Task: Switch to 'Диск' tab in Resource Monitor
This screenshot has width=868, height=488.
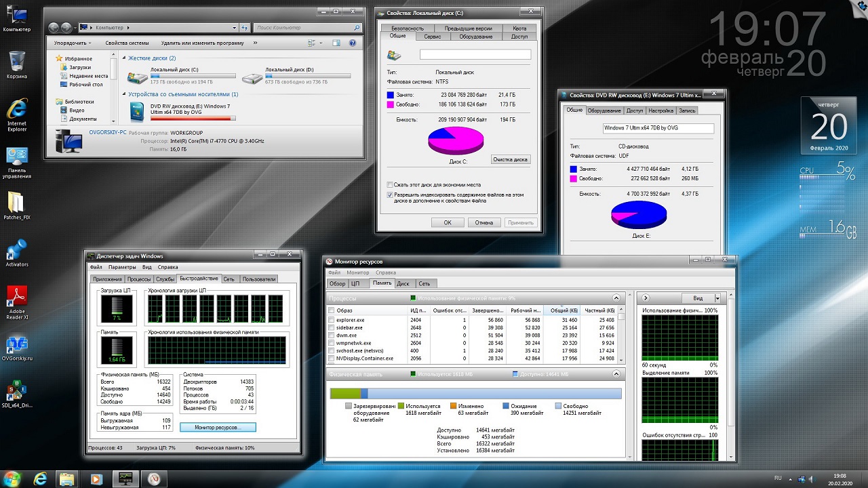Action: [403, 283]
